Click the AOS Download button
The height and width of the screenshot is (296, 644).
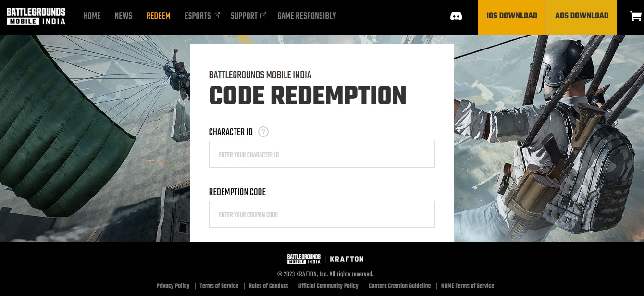582,17
